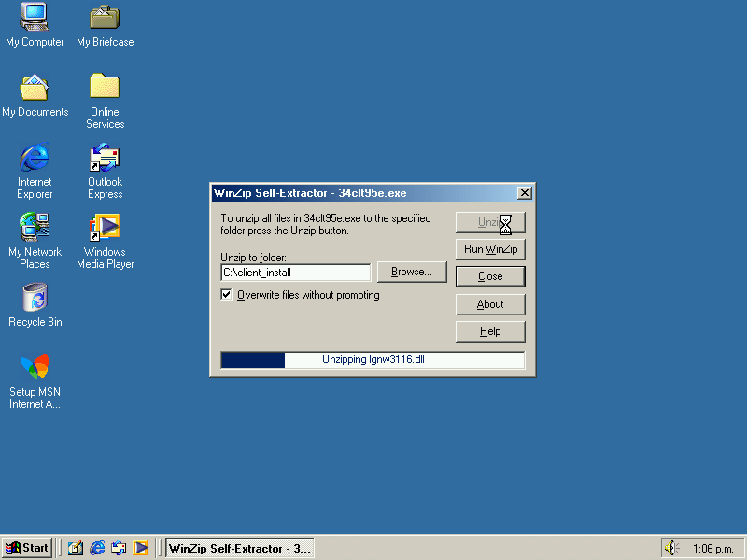Click the greyed Unzip button
The image size is (747, 560).
(490, 222)
